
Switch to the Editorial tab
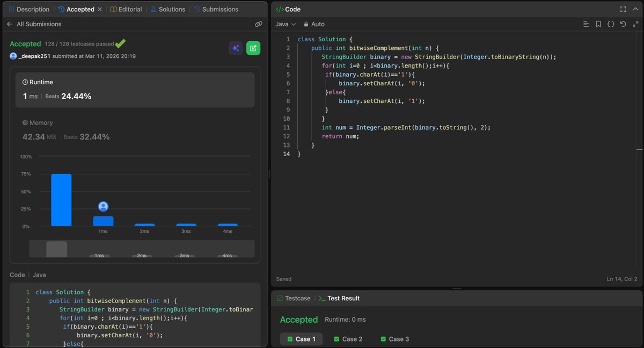coord(126,9)
